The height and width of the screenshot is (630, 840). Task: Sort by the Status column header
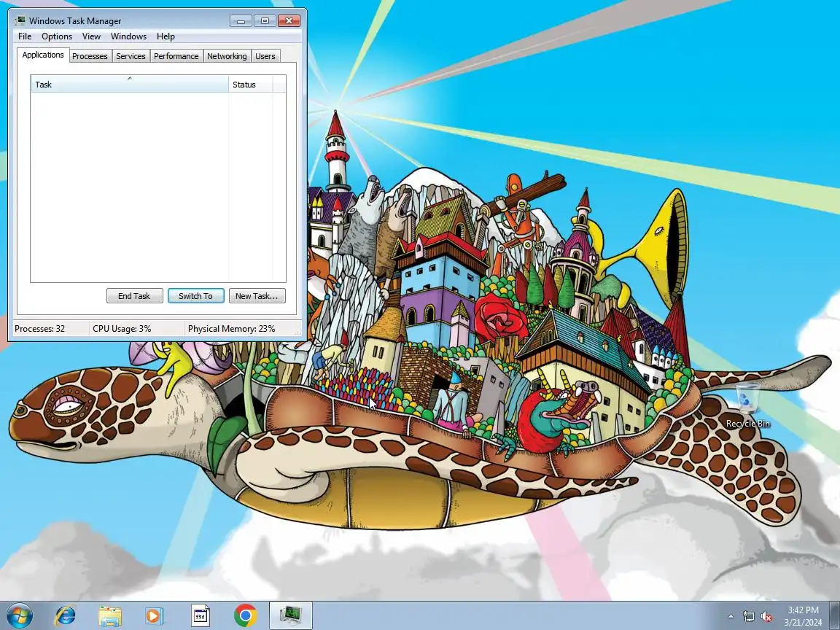click(251, 84)
